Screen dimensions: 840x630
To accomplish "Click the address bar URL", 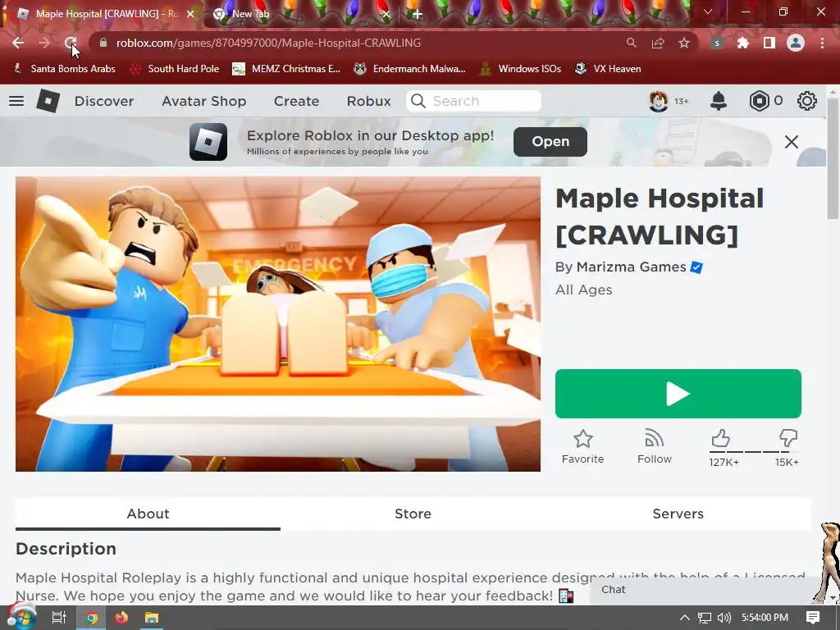I will (268, 43).
